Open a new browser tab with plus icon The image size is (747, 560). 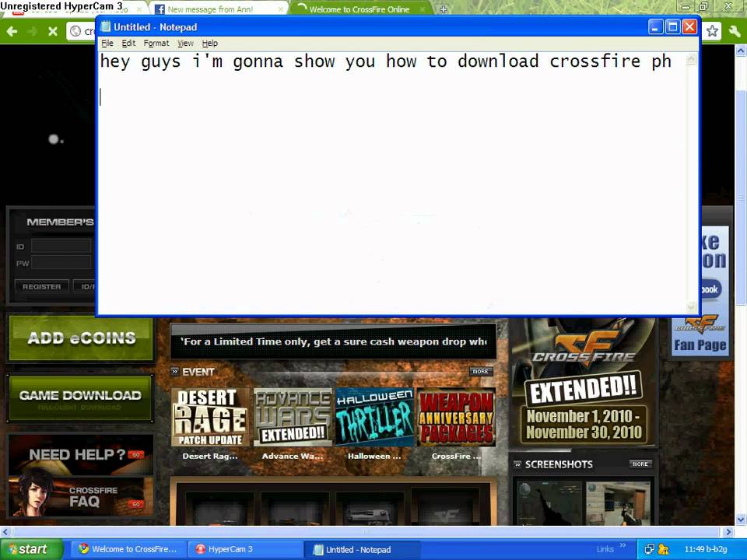pos(443,9)
